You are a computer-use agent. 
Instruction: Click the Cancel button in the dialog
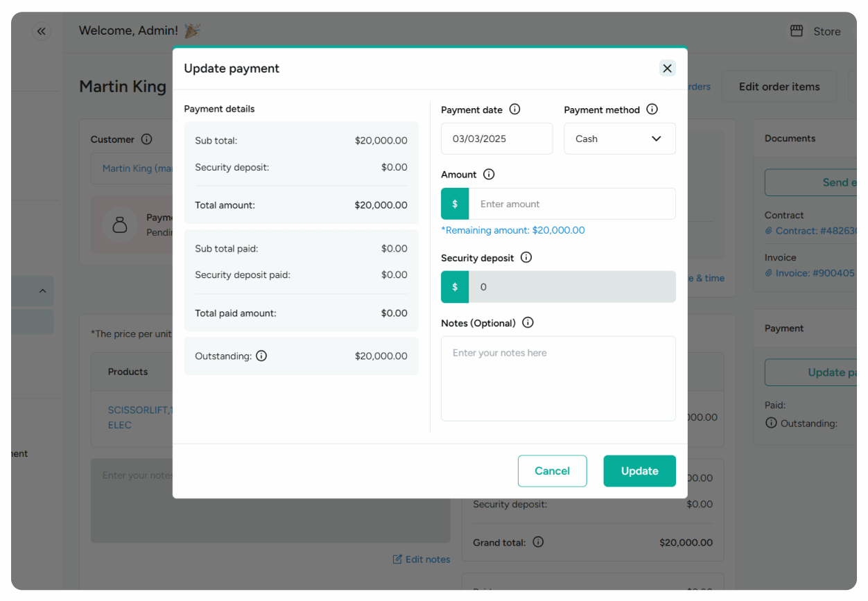552,471
